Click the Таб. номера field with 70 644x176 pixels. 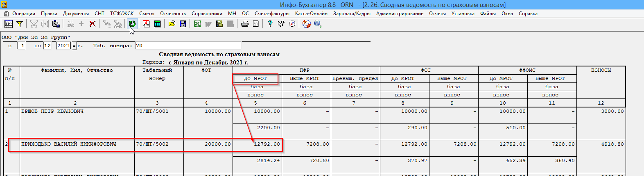188,46
